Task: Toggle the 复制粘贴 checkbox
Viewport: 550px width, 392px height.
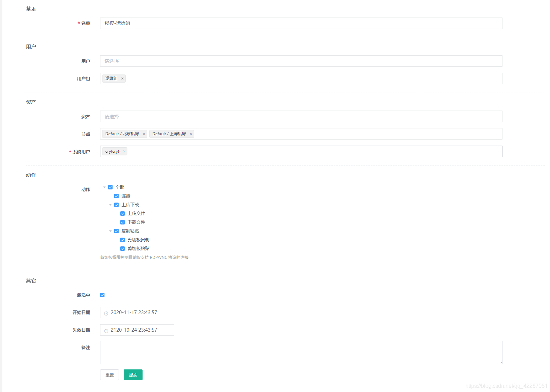Action: click(x=116, y=231)
